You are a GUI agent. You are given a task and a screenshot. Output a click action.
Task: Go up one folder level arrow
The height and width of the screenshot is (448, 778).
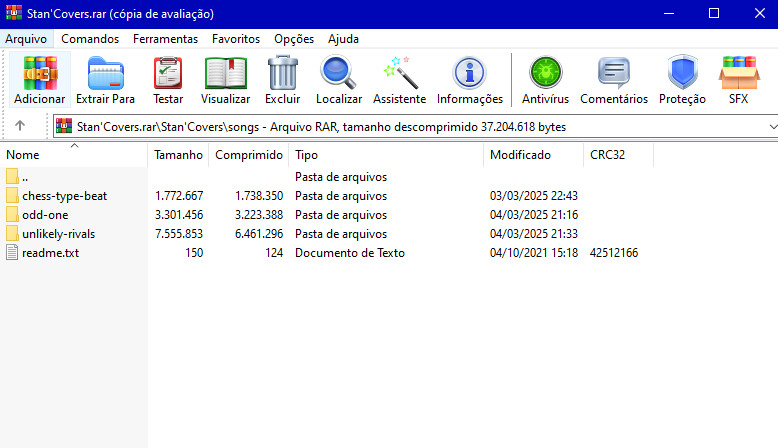tap(20, 126)
